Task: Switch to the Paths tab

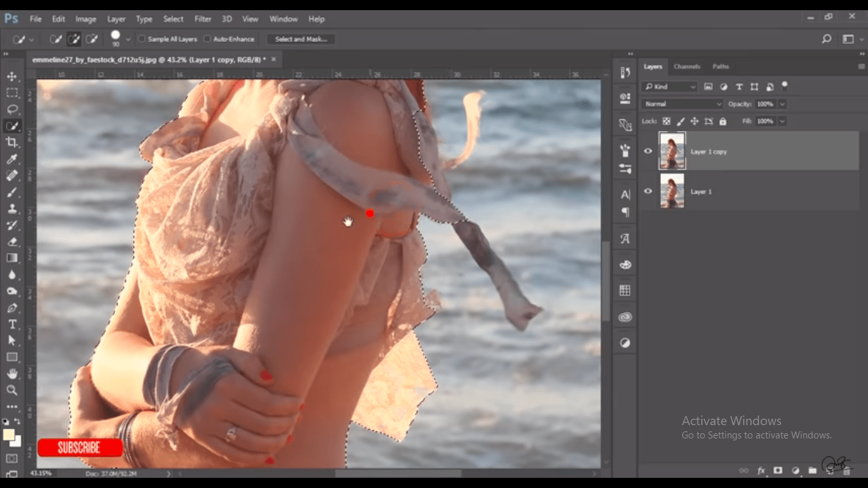Action: (x=721, y=66)
